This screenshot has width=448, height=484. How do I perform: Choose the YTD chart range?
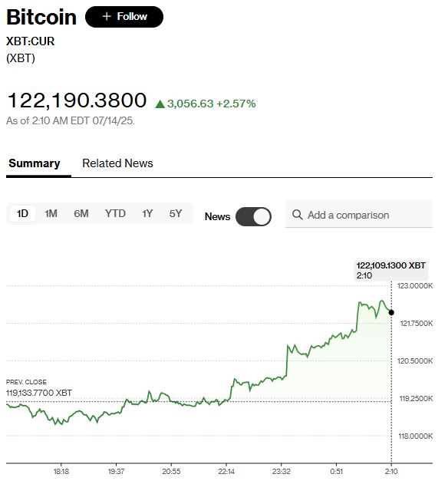[x=115, y=213]
